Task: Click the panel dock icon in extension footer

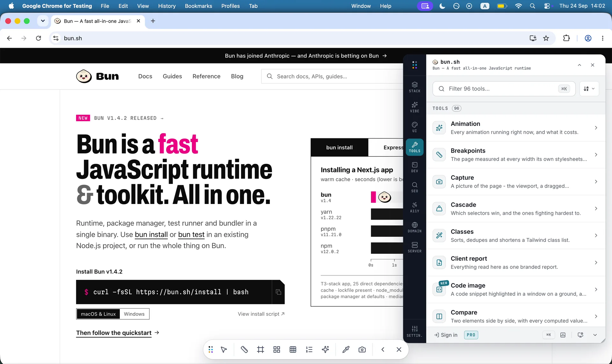Action: tap(563, 335)
